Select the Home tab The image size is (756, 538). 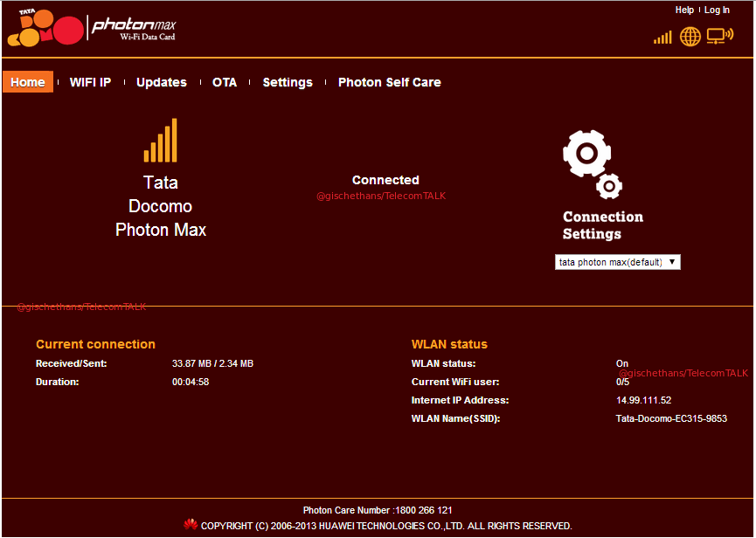(x=28, y=82)
